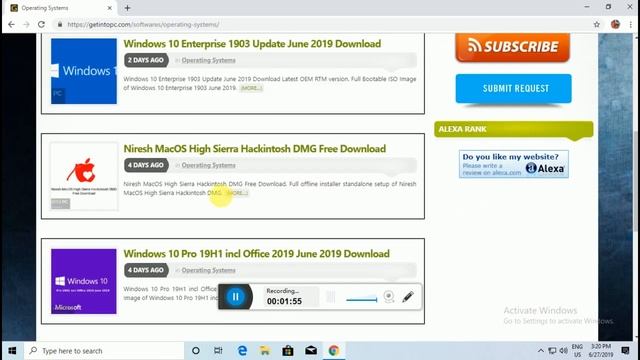The image size is (640, 360).
Task: Pause the screen recording
Action: [x=236, y=297]
